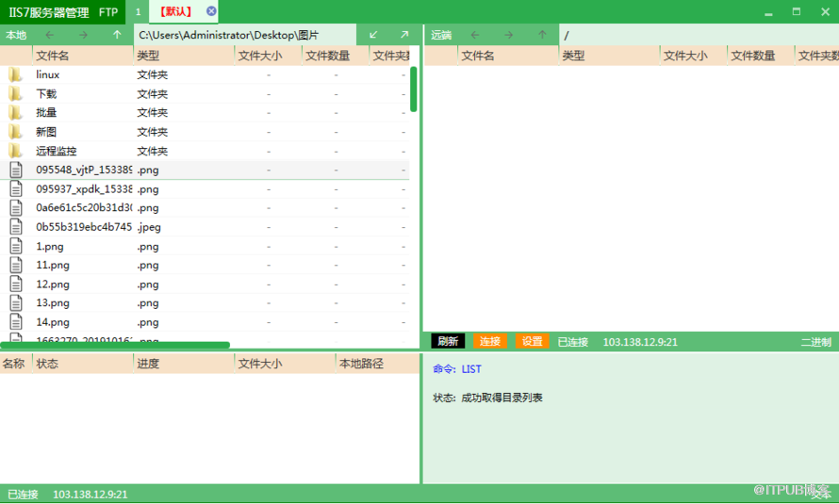Click the download arrow pointing down-left
This screenshot has height=504, width=839.
pyautogui.click(x=373, y=35)
